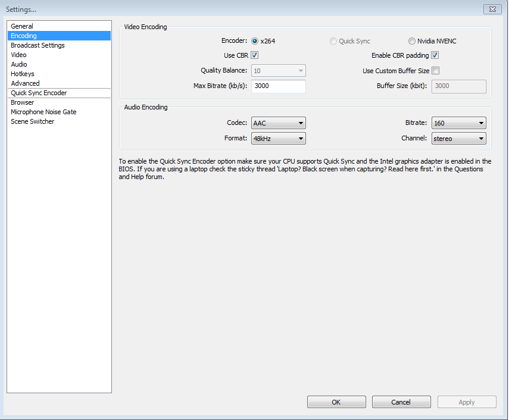
Task: Open the Channel stereo dropdown
Action: pos(458,139)
